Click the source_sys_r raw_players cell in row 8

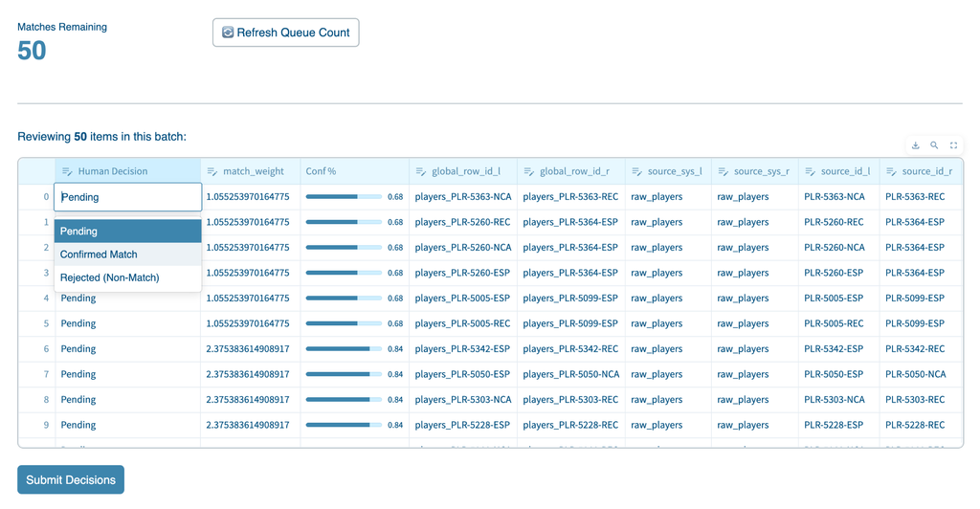click(755, 400)
